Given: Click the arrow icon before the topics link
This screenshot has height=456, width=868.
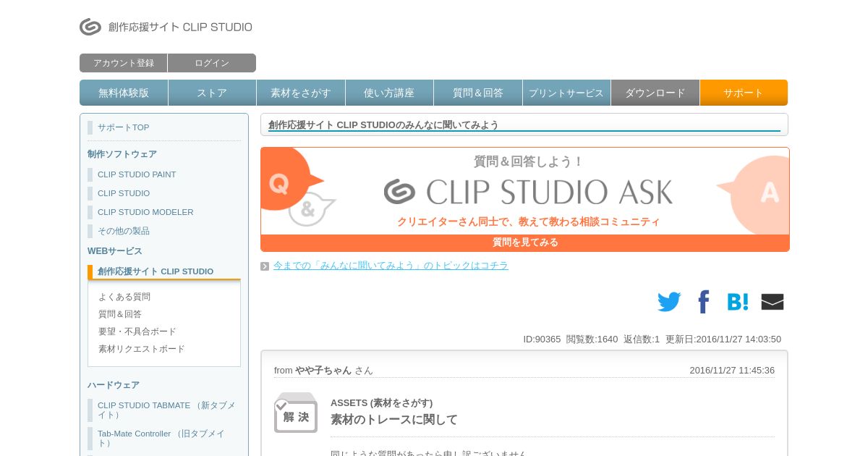Looking at the screenshot, I should tap(265, 266).
